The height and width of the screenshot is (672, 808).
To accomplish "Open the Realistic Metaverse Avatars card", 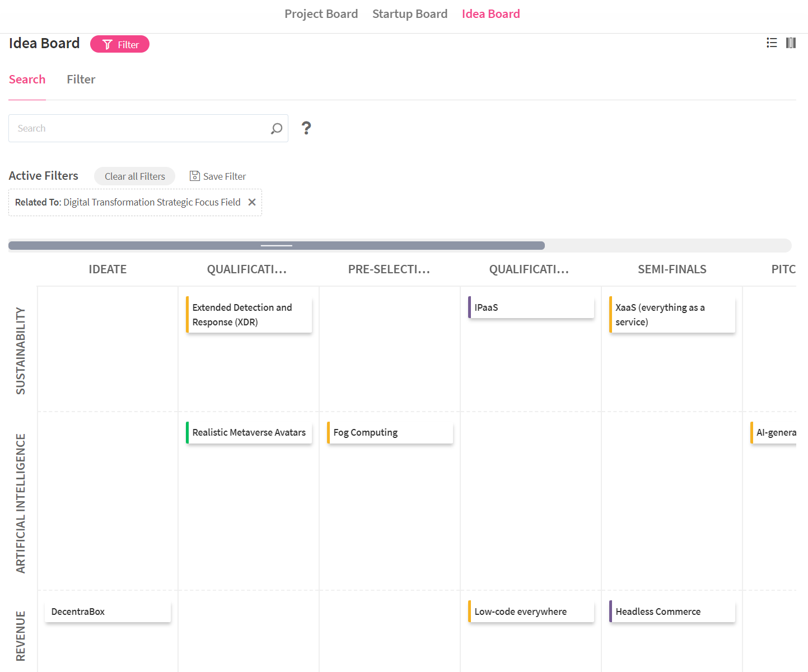I will [x=249, y=433].
